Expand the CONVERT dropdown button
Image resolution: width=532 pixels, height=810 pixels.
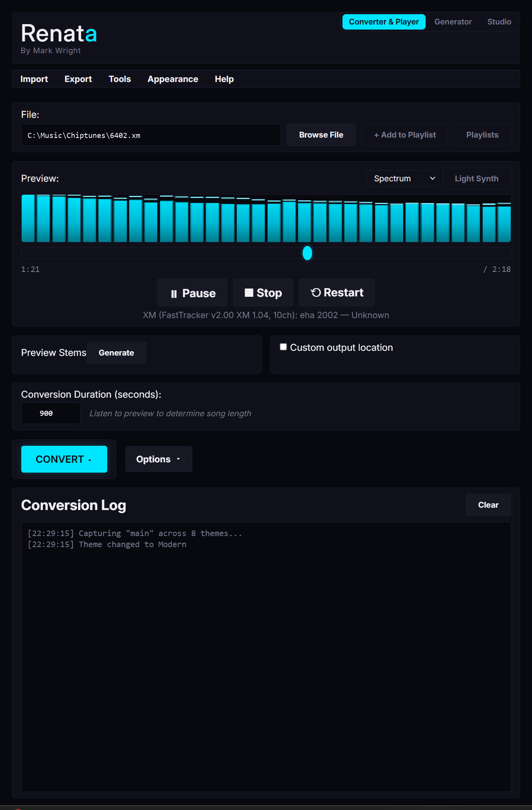pos(64,459)
